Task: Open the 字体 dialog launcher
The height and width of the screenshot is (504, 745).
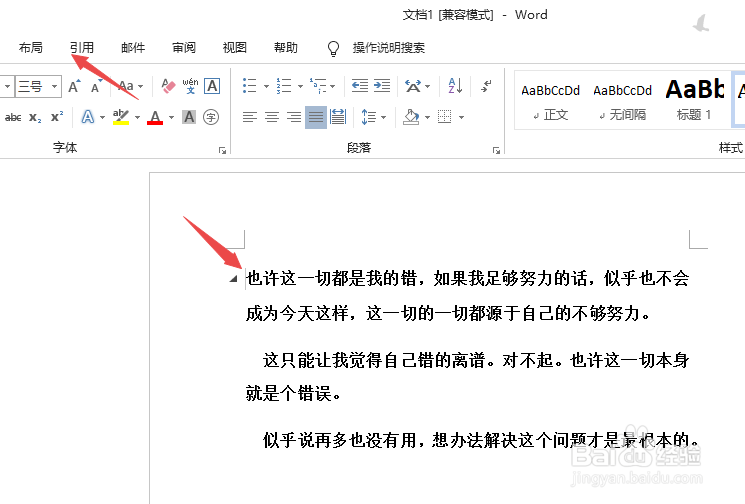Action: [222, 151]
